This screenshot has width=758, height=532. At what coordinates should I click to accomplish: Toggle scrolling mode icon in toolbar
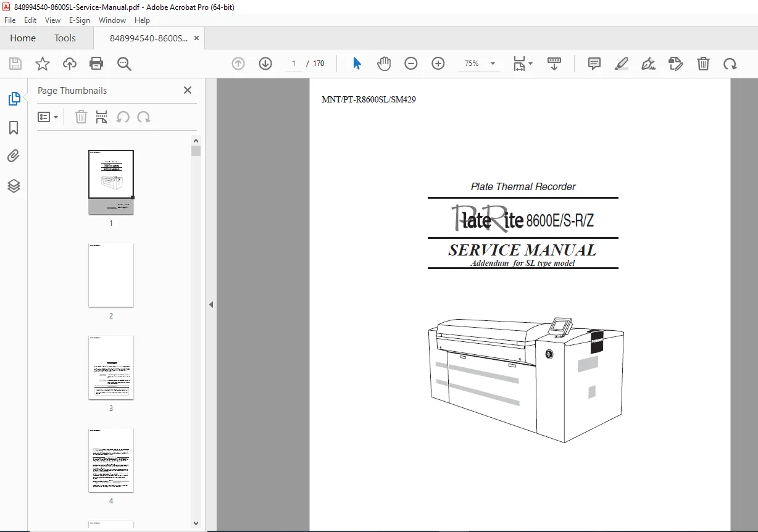click(x=554, y=64)
